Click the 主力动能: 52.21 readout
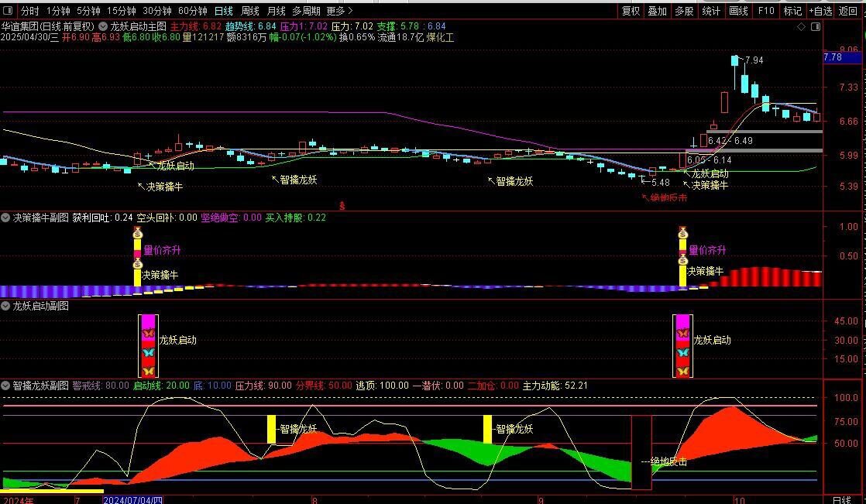The height and width of the screenshot is (504, 866). pos(555,386)
